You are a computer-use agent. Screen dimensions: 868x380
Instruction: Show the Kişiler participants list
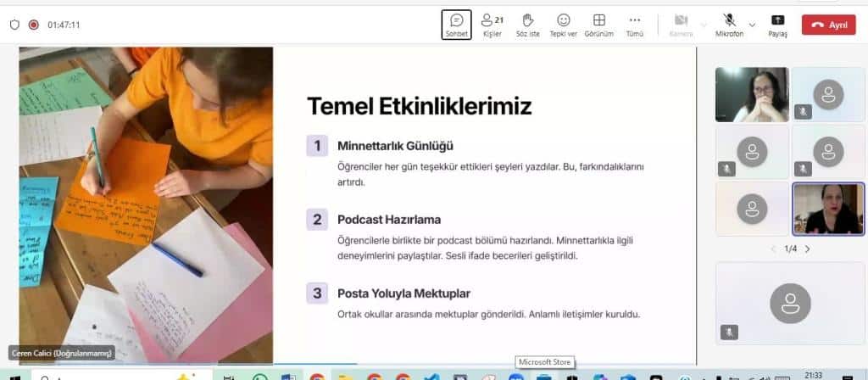coord(492,24)
